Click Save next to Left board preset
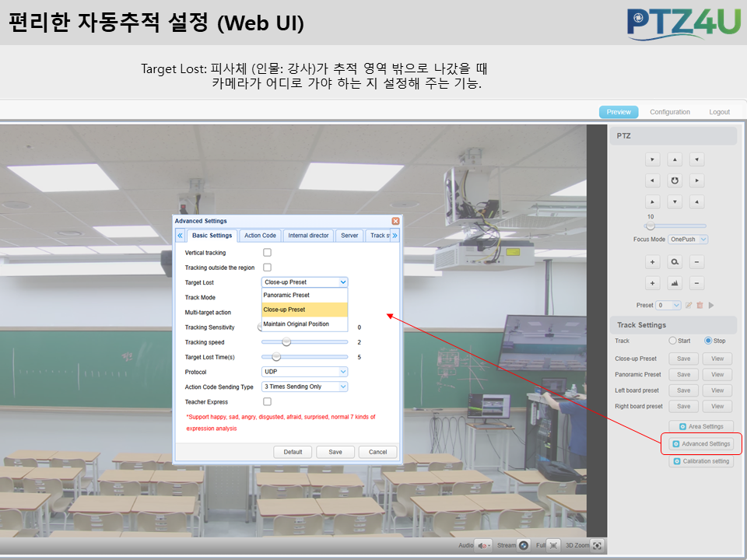Viewport: 747px width, 560px height. pos(684,390)
